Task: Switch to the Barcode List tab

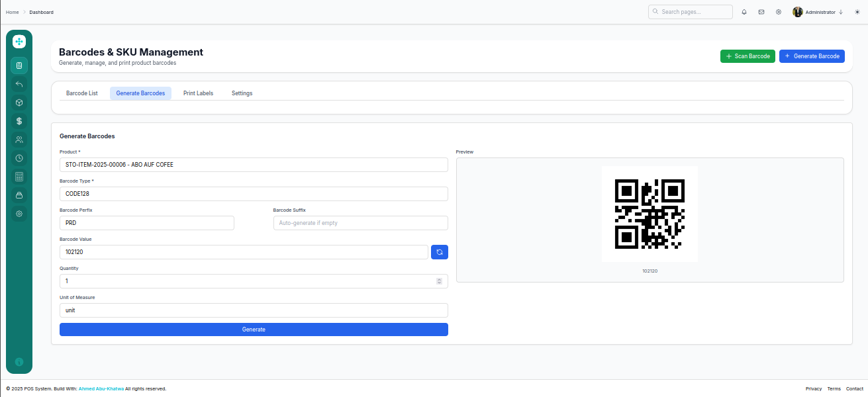Action: click(82, 93)
